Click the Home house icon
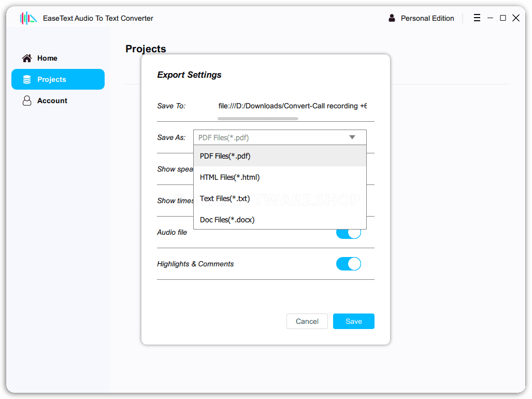 pyautogui.click(x=27, y=59)
